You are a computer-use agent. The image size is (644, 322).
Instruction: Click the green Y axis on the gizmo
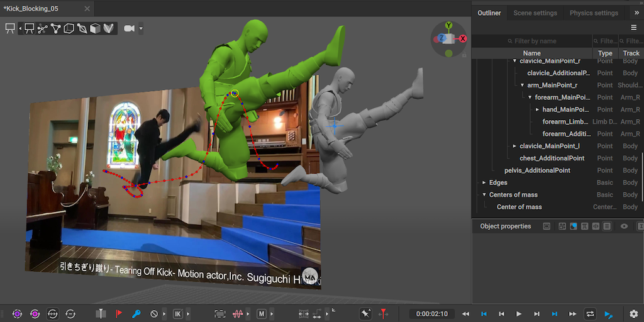pos(448,25)
